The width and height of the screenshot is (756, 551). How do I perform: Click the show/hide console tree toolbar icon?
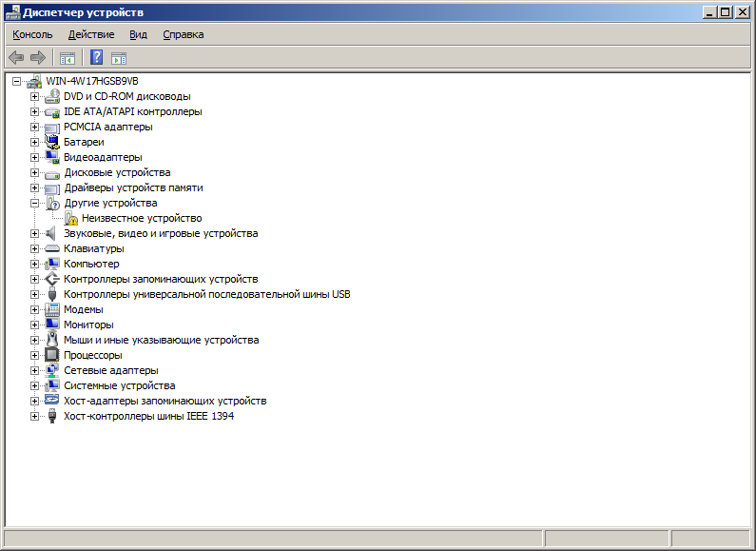pyautogui.click(x=68, y=58)
